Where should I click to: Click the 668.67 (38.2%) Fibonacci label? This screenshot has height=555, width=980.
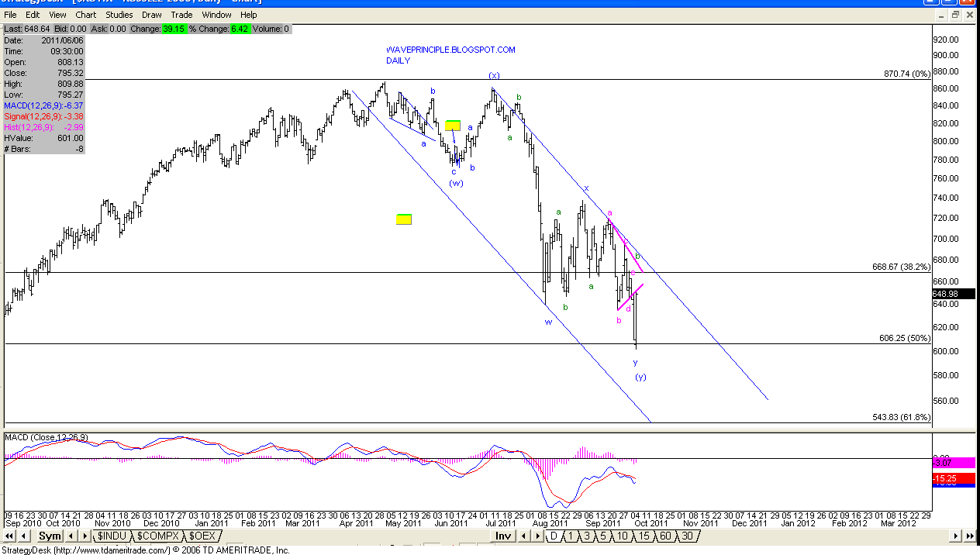pos(902,267)
